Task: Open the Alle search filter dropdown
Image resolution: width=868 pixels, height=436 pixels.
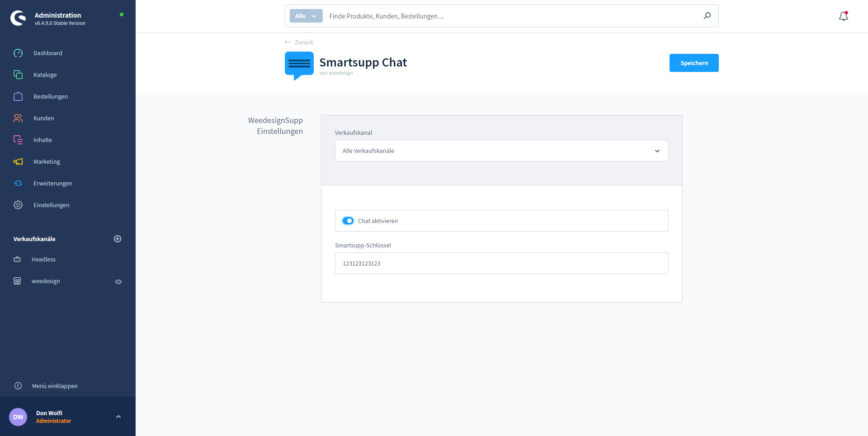Action: [x=306, y=16]
